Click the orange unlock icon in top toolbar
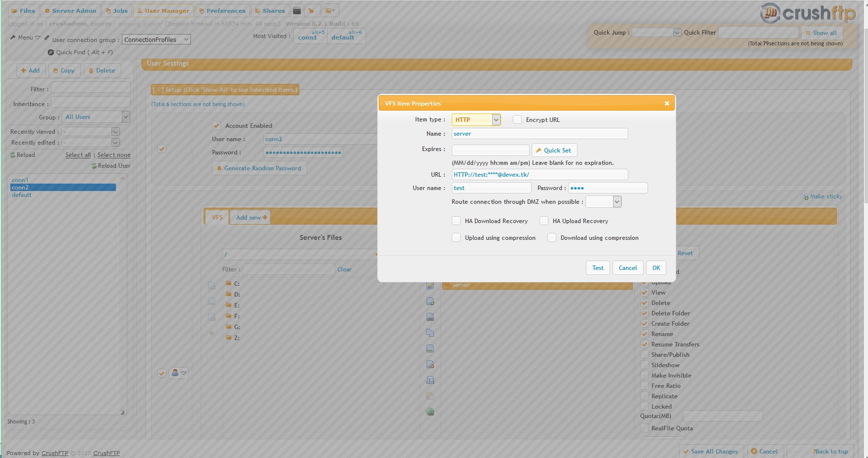The width and height of the screenshot is (868, 458). (x=312, y=10)
